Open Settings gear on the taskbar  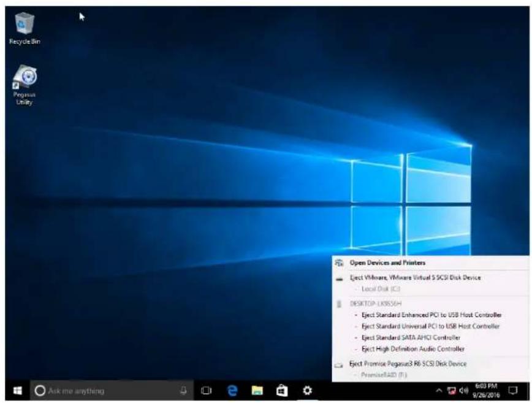click(307, 391)
